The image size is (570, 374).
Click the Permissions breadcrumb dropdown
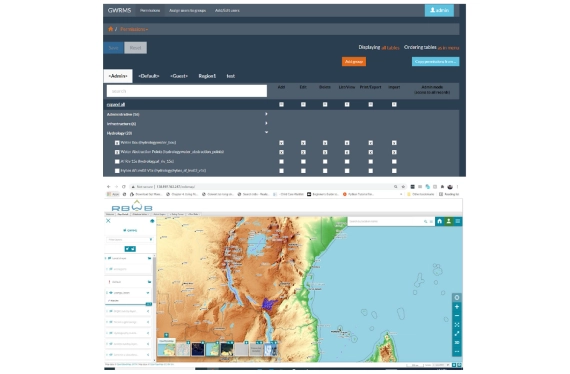pos(134,29)
